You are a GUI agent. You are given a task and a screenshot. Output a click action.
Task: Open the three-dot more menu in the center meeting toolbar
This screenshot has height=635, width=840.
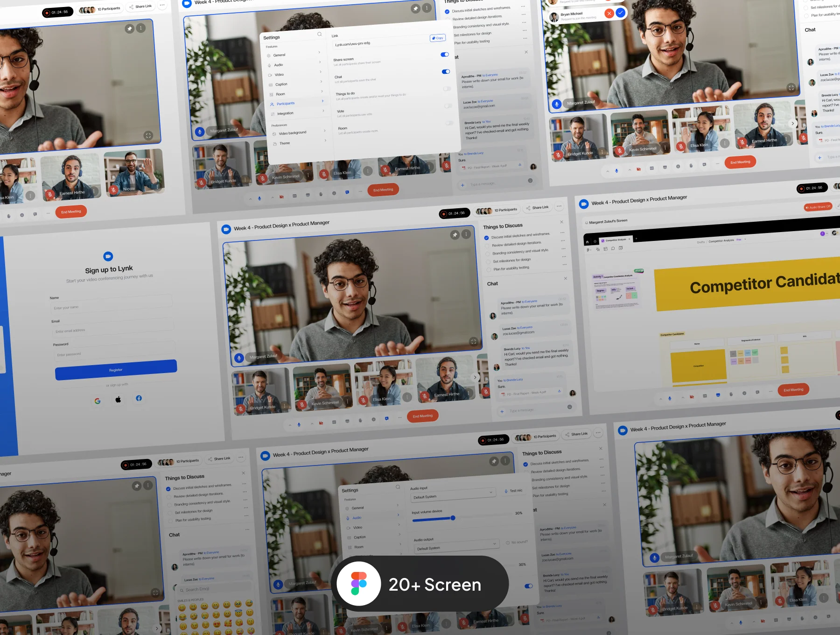(399, 417)
